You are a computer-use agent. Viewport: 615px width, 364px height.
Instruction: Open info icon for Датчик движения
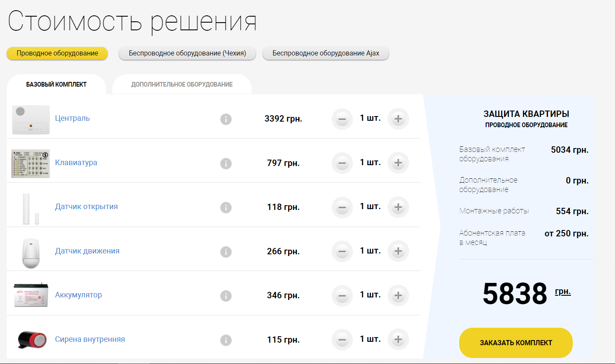(x=226, y=252)
